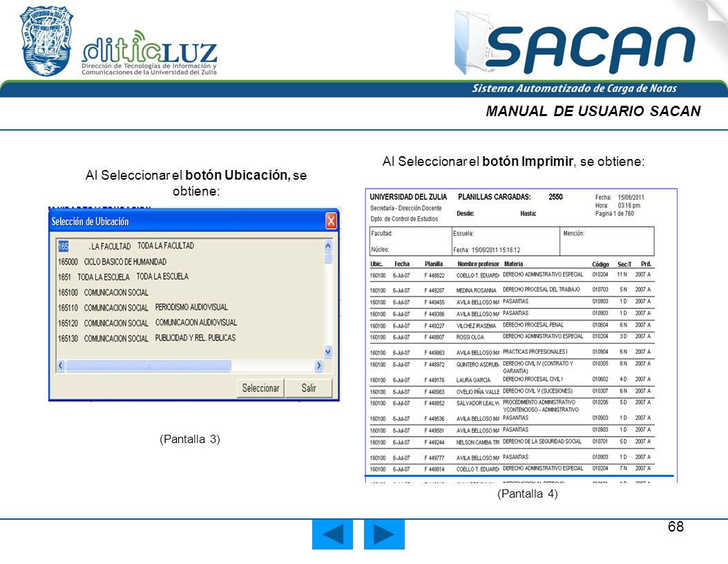Screen dimensions: 728x564
Task: Click right arrow of horizontal scrollbar
Action: pyautogui.click(x=318, y=366)
